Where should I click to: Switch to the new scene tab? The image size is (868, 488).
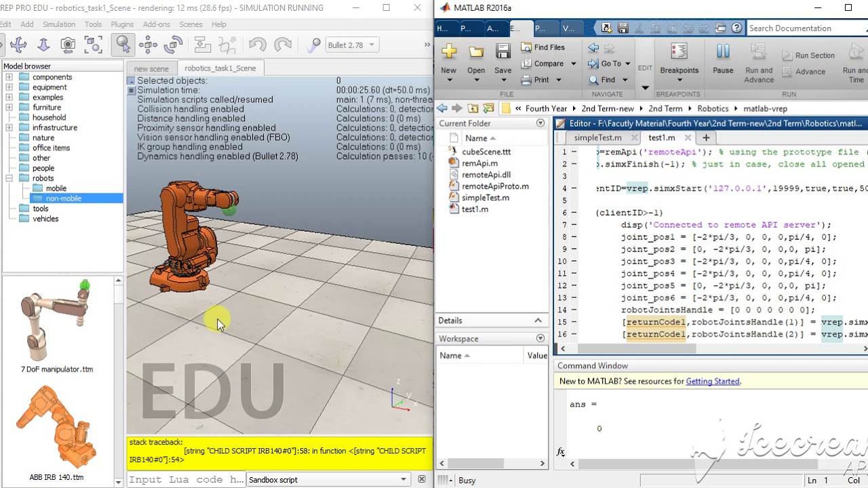[151, 68]
